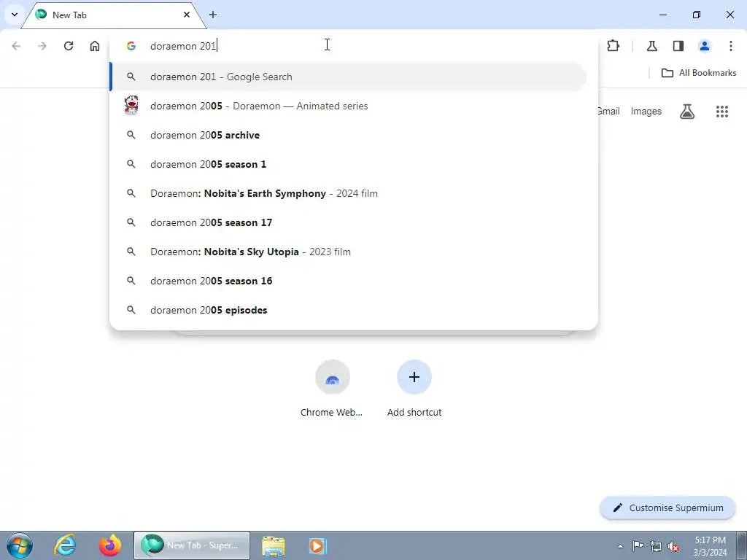Launch Internet Explorer from taskbar
747x560 pixels.
(65, 545)
